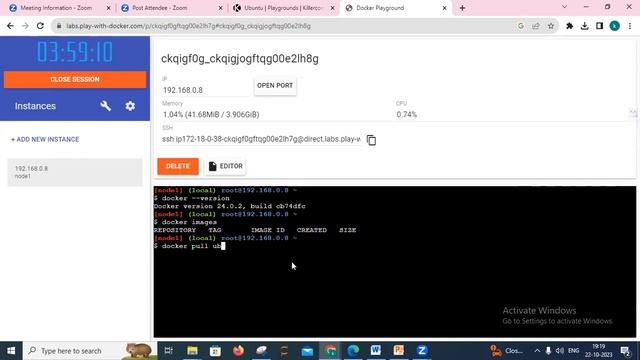Switch to Ubuntu Playgrounds Killercoda tab
The width and height of the screenshot is (640, 360).
(284, 8)
